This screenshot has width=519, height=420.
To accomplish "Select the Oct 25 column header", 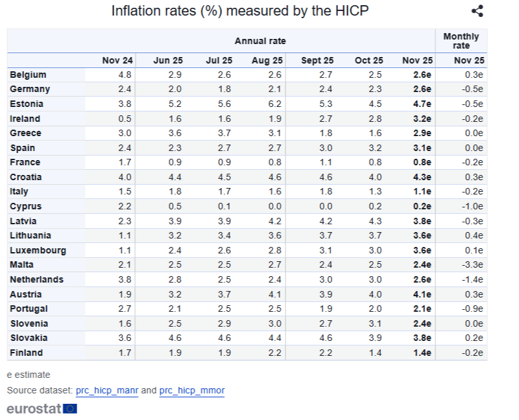I will pos(368,60).
